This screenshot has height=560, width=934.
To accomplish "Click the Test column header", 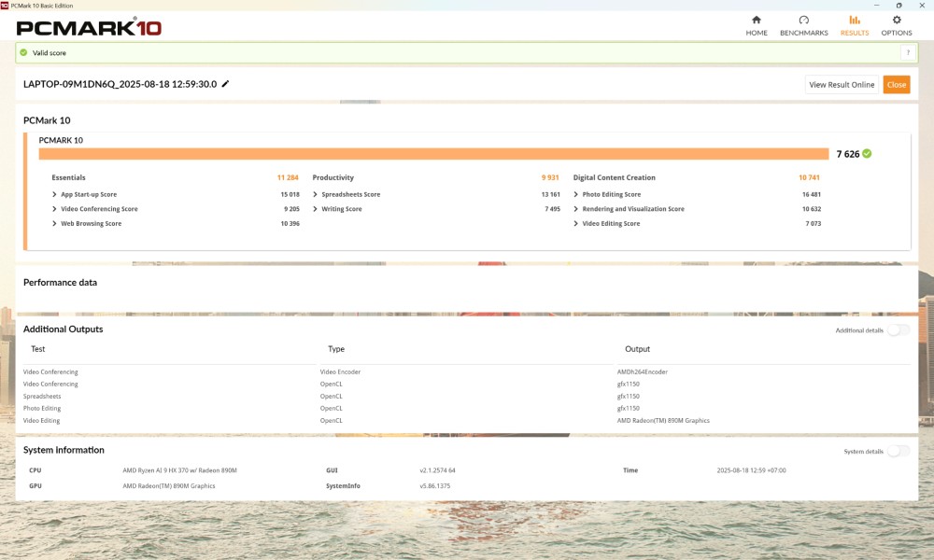I will [37, 349].
